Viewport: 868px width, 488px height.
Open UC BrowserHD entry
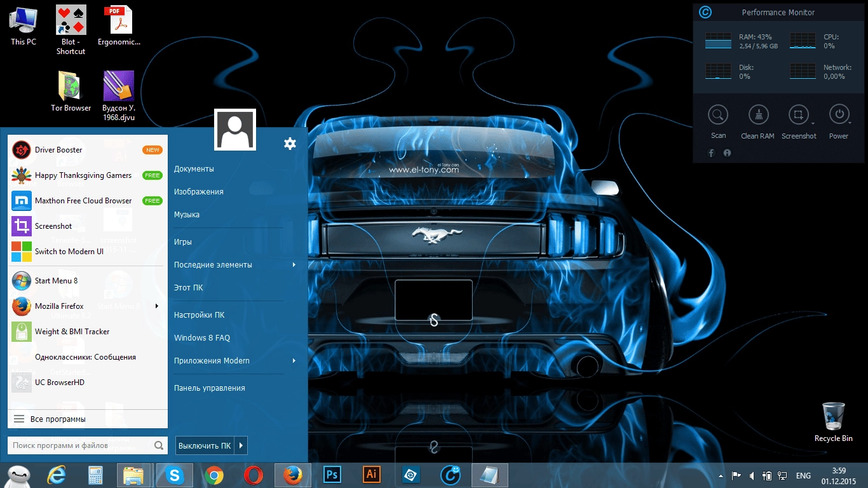[x=88, y=383]
